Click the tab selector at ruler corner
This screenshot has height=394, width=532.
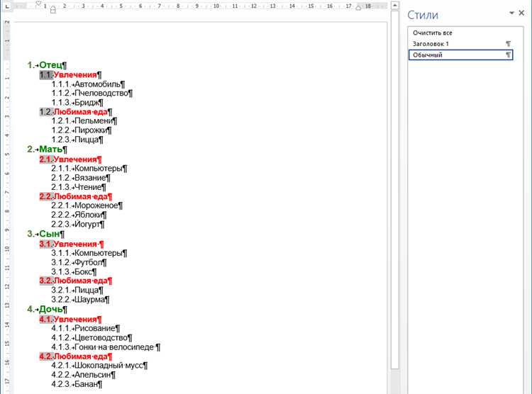click(x=6, y=6)
